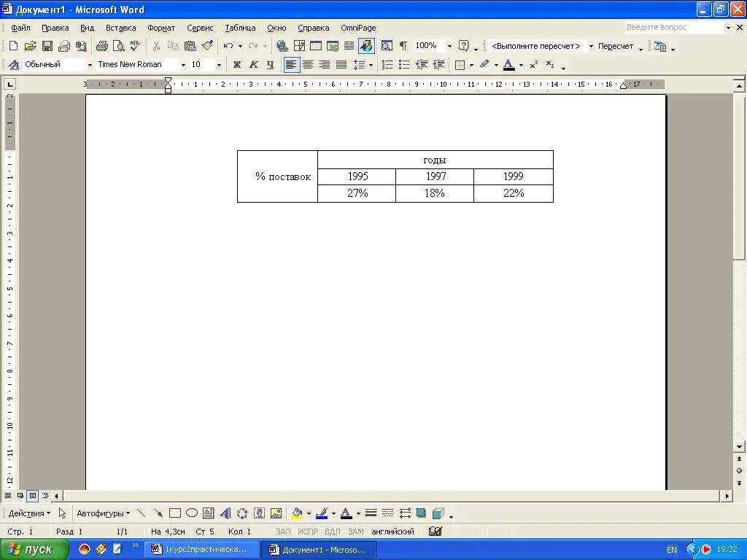Click EN language indicator
Screen dimensions: 747x560
point(672,550)
